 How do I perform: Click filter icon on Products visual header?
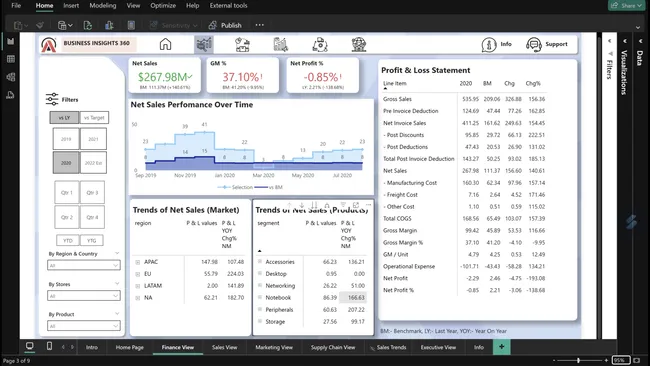click(x=343, y=205)
